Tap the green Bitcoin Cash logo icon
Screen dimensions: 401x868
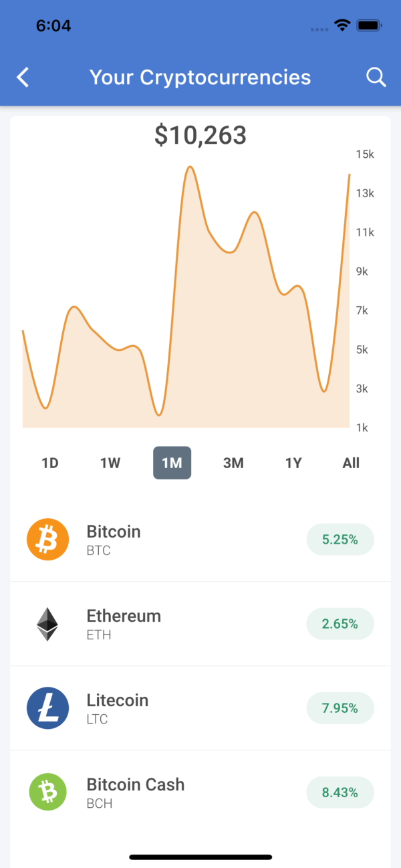coord(47,792)
